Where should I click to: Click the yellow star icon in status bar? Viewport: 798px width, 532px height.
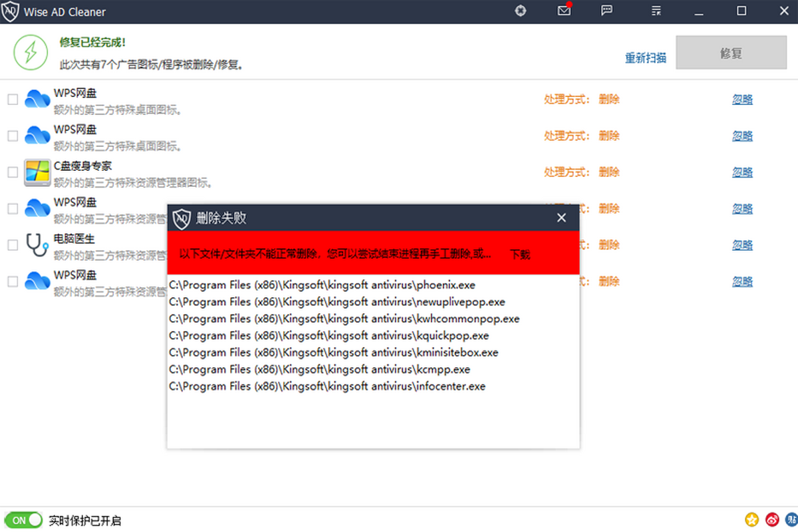point(751,520)
